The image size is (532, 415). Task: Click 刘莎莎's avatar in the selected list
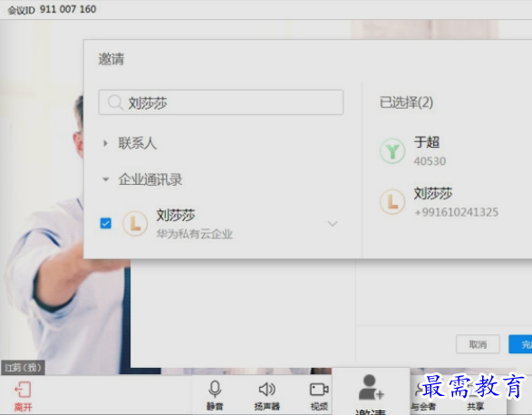coord(392,202)
